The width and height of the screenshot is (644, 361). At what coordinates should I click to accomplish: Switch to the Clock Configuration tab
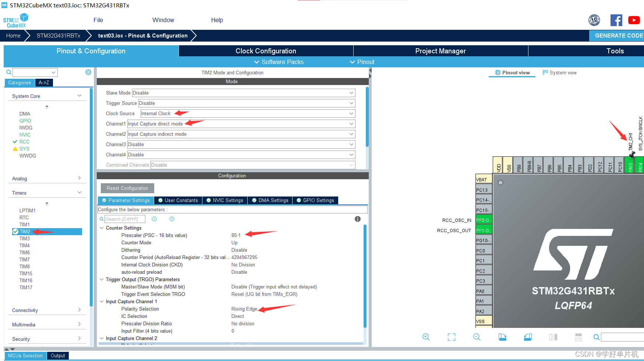(x=266, y=51)
